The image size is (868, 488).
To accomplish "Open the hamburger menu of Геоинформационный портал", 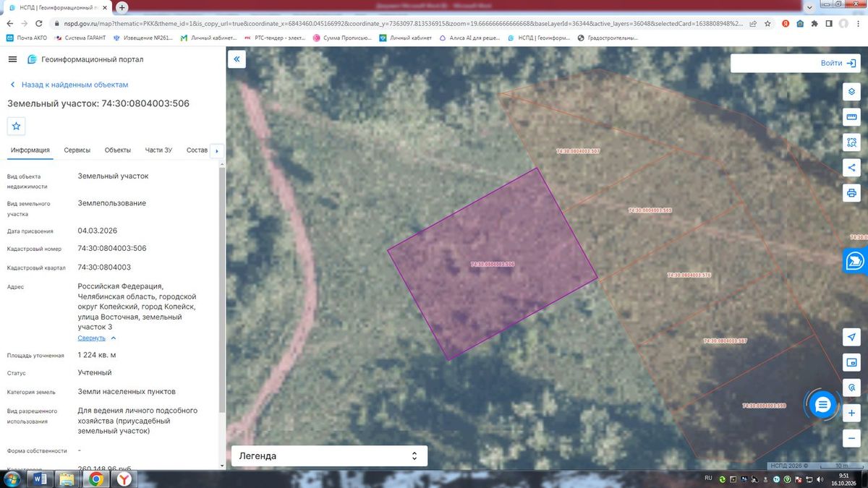I will (12, 59).
